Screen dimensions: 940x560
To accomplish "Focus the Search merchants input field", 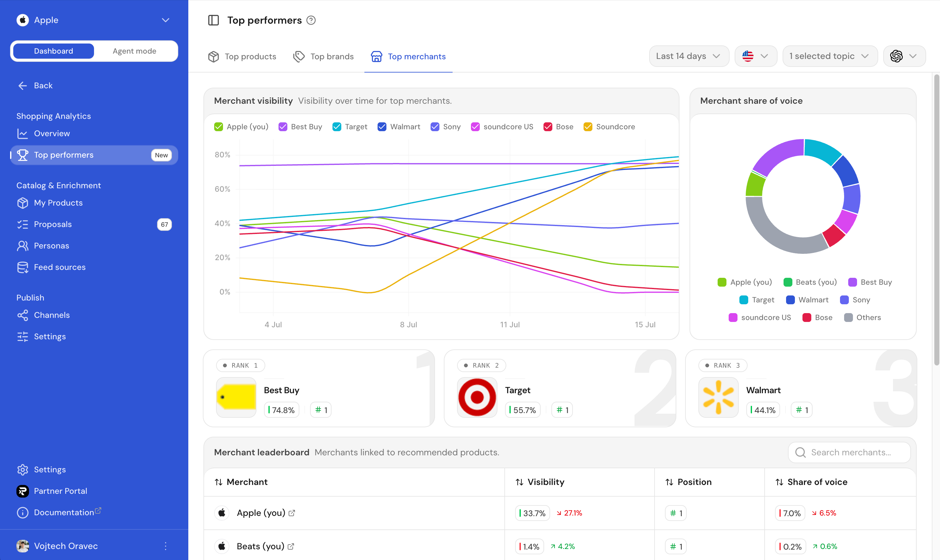I will click(x=849, y=452).
